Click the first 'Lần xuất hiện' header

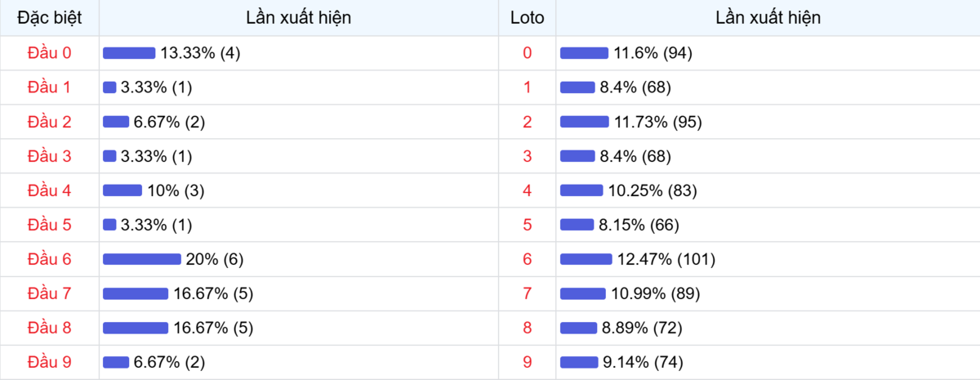point(298,18)
